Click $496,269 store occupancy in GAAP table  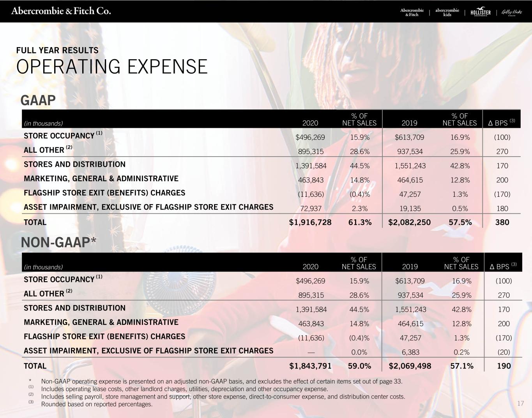(310, 137)
